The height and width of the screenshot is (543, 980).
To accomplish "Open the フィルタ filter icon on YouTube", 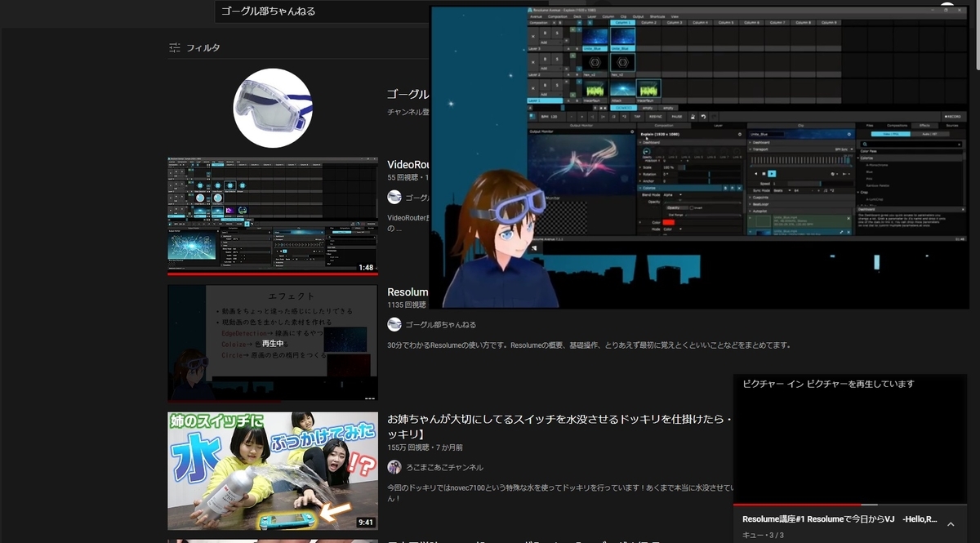I will click(x=174, y=47).
